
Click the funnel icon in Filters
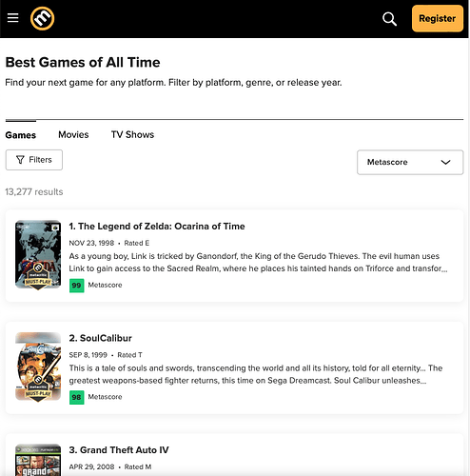click(20, 160)
